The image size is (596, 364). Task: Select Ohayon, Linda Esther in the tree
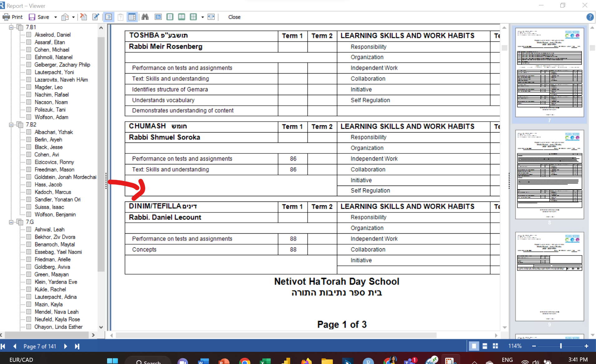coord(58,327)
